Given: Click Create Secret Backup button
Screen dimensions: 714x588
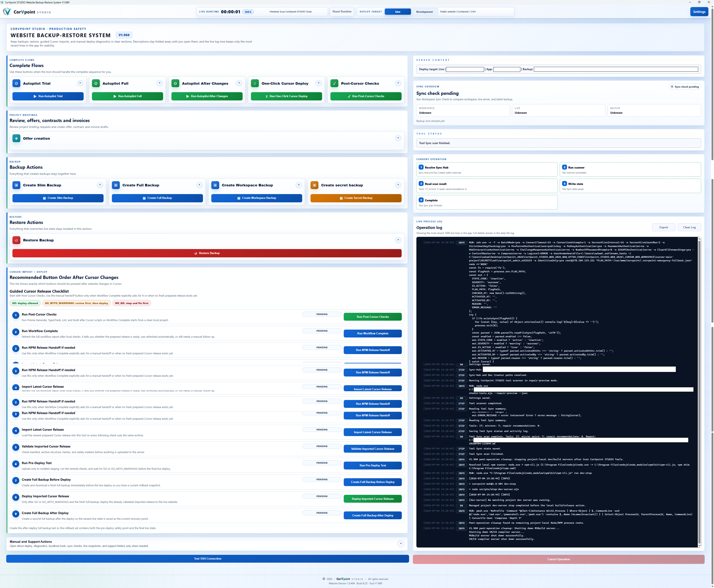Looking at the screenshot, I should coord(356,198).
